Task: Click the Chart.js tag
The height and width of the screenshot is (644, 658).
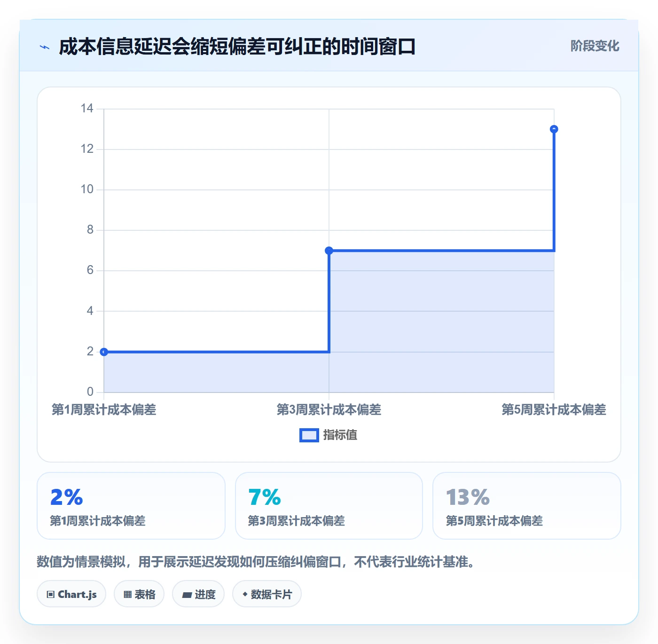Action: pyautogui.click(x=71, y=594)
